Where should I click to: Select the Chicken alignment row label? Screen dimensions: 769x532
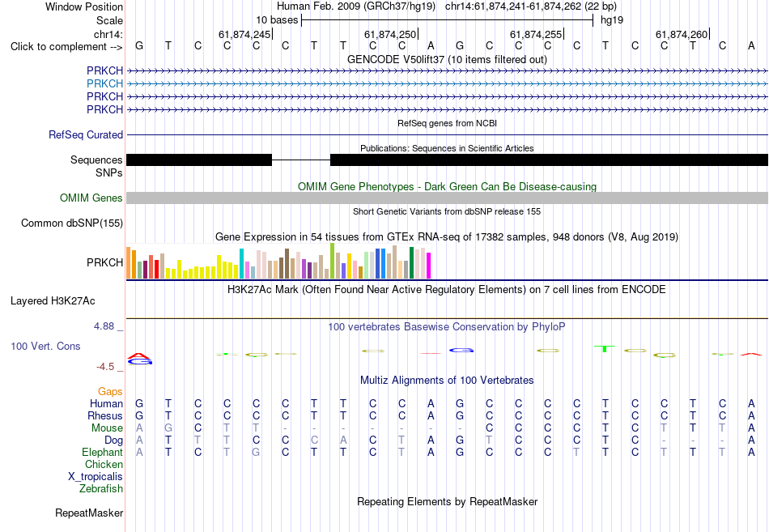(104, 464)
